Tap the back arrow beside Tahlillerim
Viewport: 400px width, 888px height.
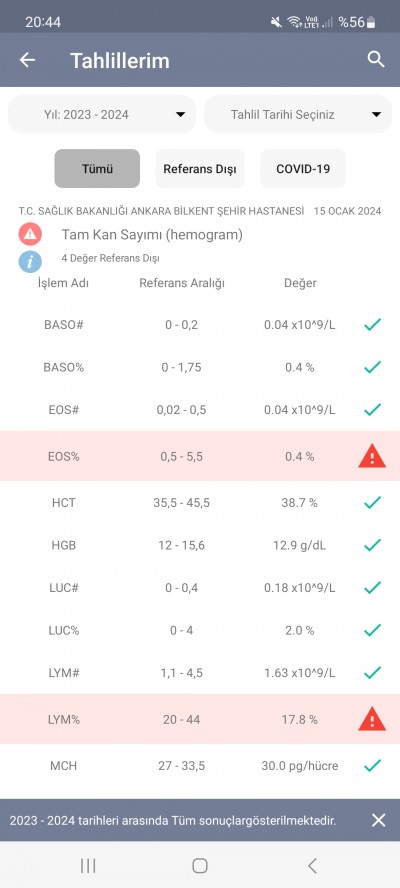(27, 60)
